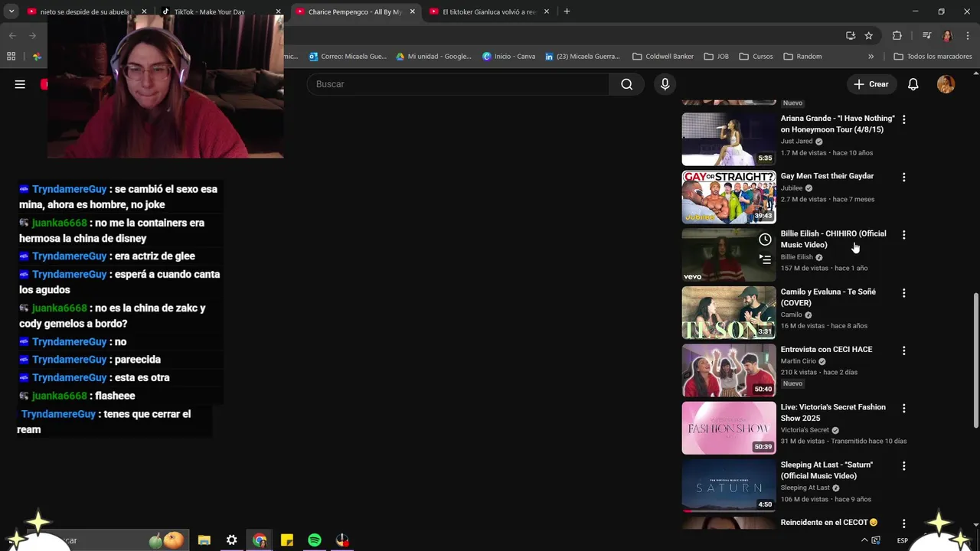Viewport: 980px width, 551px height.
Task: Bookmark this page with the star icon
Action: pyautogui.click(x=868, y=35)
